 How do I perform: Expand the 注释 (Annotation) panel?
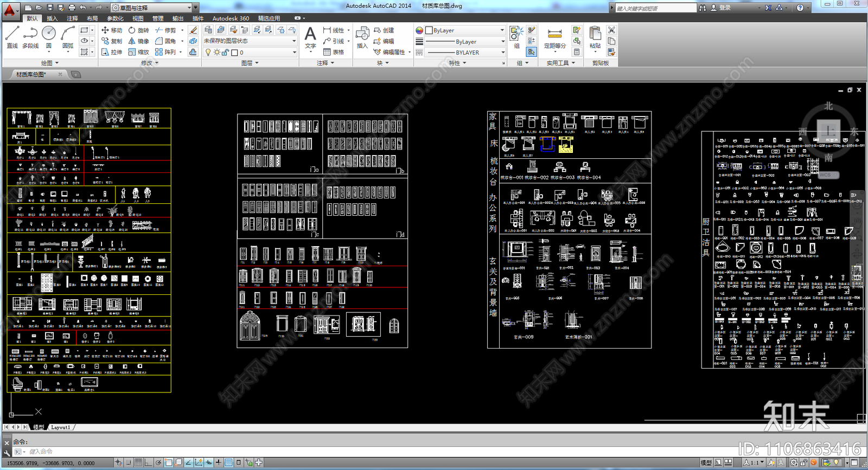[x=325, y=63]
